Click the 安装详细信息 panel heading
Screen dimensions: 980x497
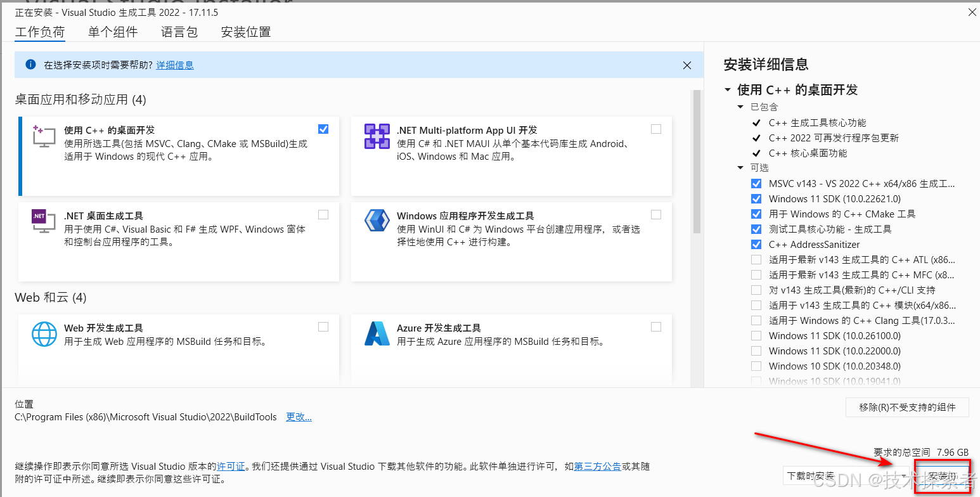click(x=766, y=64)
